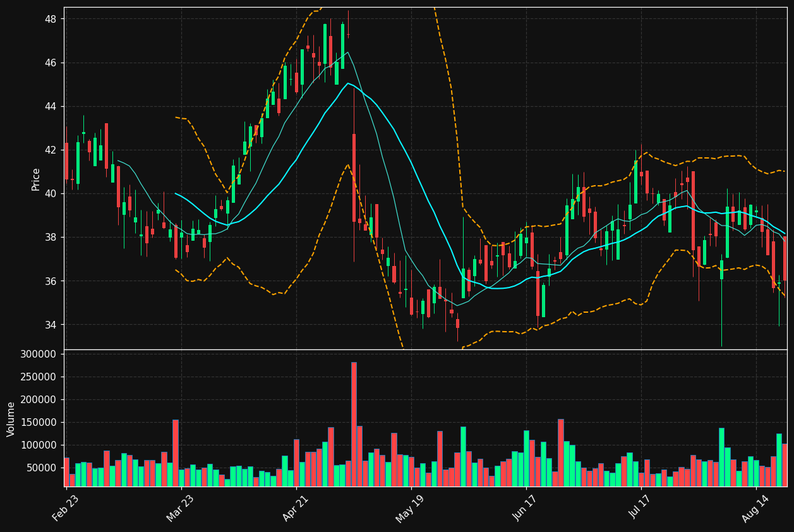Click the volume tick label 100000

pos(39,445)
